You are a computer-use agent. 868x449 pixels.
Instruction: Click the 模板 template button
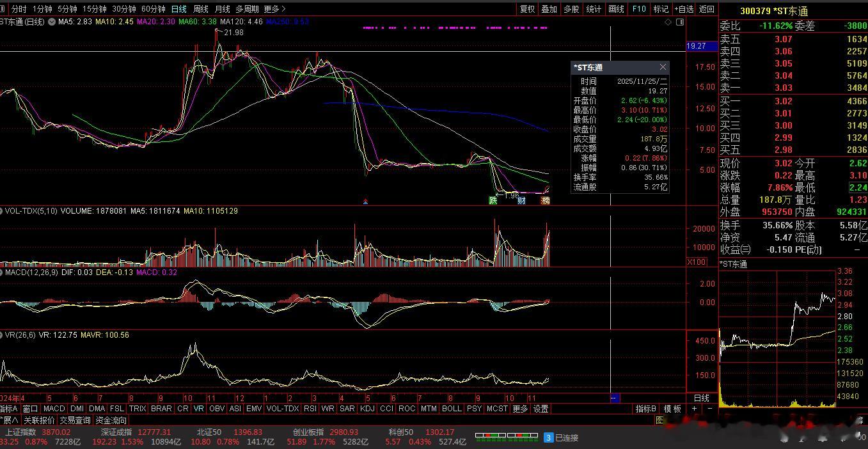click(x=672, y=409)
